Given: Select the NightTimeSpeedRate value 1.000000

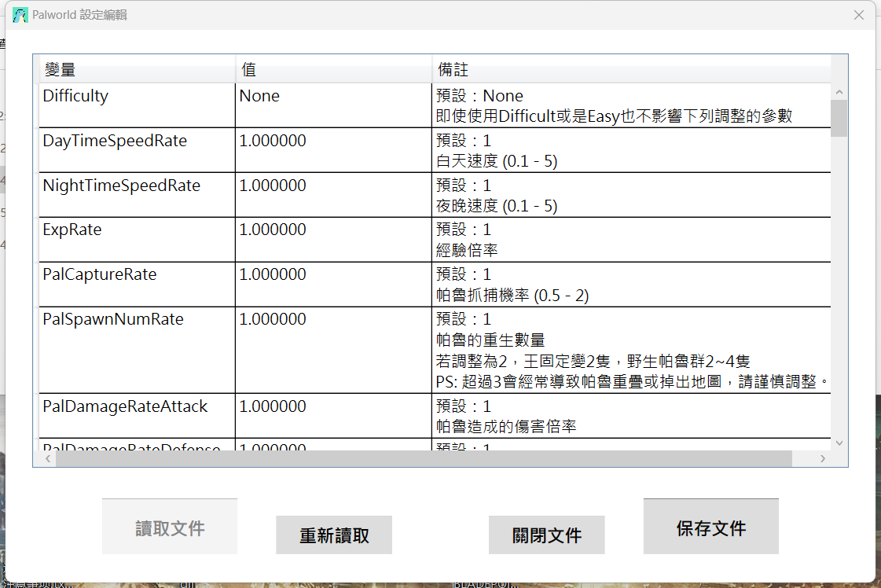Looking at the screenshot, I should tap(334, 195).
